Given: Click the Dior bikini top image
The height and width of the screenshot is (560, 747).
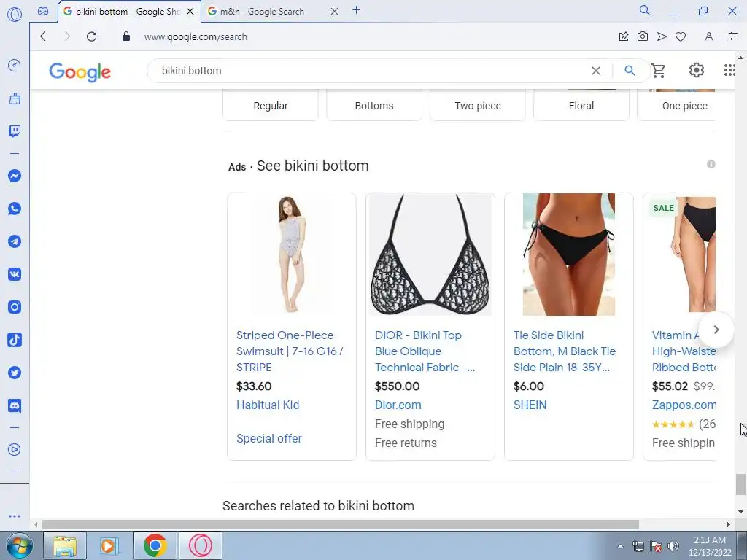Looking at the screenshot, I should point(430,254).
